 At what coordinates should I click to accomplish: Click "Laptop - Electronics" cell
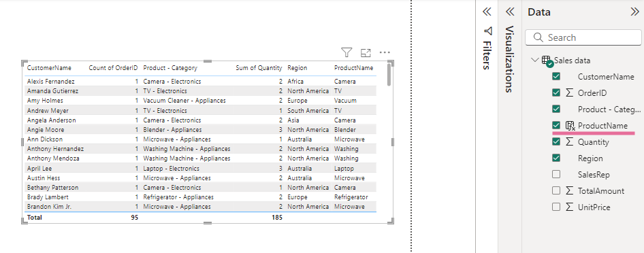pyautogui.click(x=172, y=168)
